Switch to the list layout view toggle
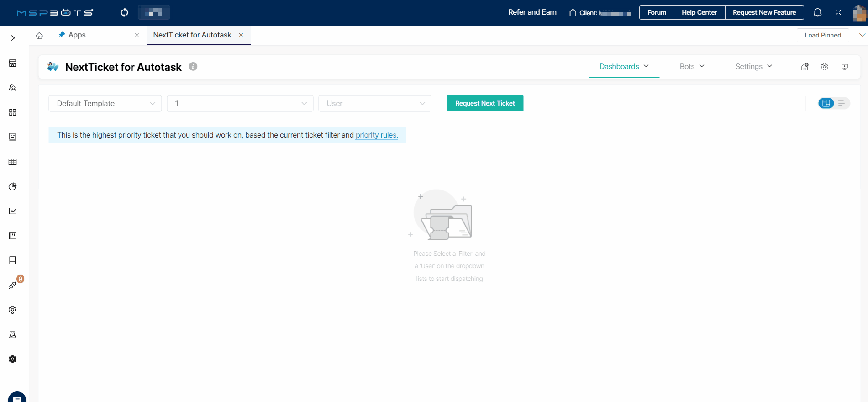868x402 pixels. click(x=842, y=103)
